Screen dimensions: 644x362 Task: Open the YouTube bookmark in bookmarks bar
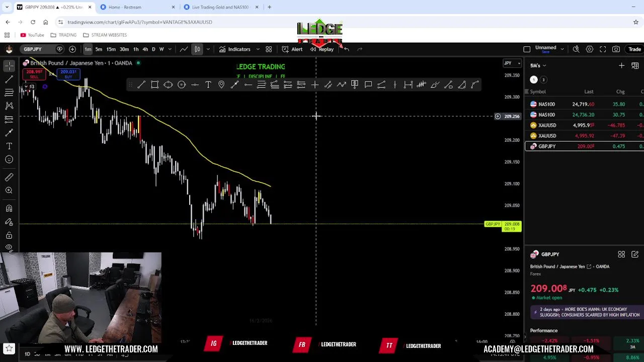32,35
